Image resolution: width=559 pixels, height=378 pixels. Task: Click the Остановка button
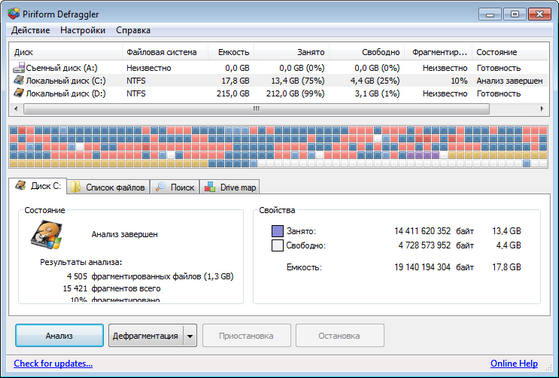click(x=340, y=336)
